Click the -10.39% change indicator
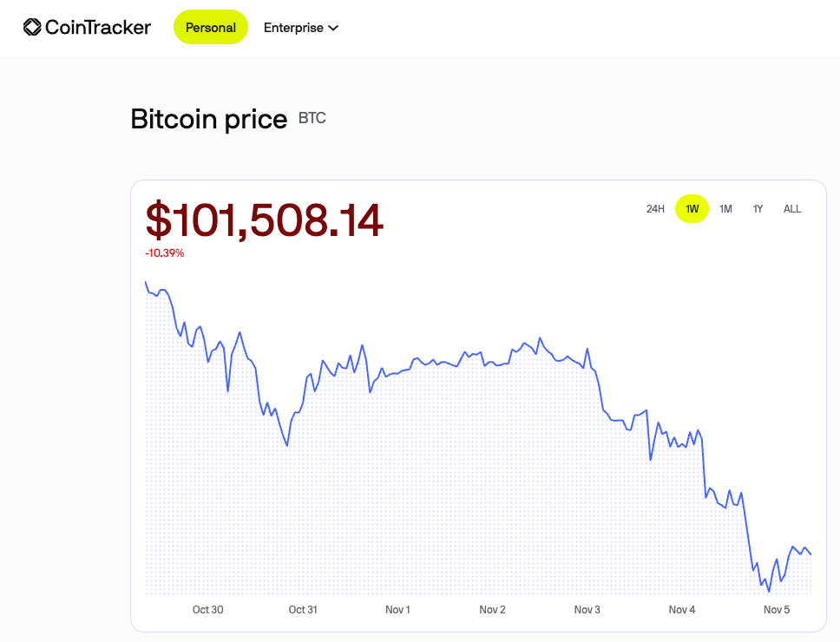840x642 pixels. click(165, 253)
